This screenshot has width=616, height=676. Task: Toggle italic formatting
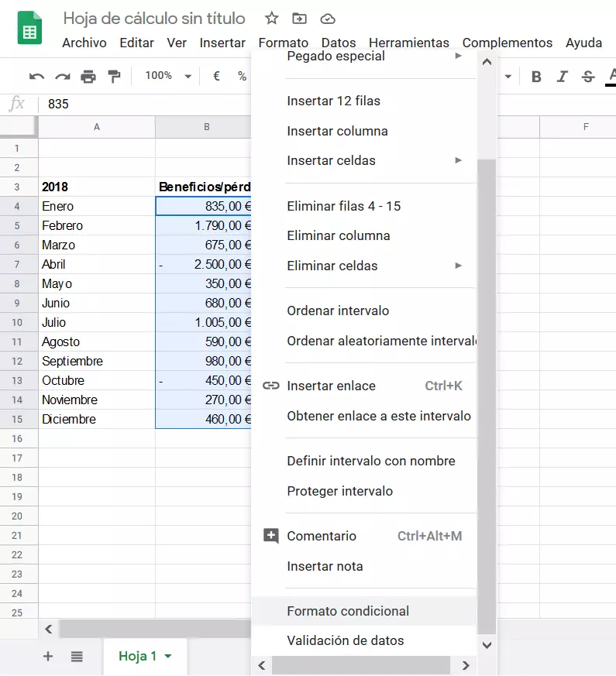(x=562, y=77)
